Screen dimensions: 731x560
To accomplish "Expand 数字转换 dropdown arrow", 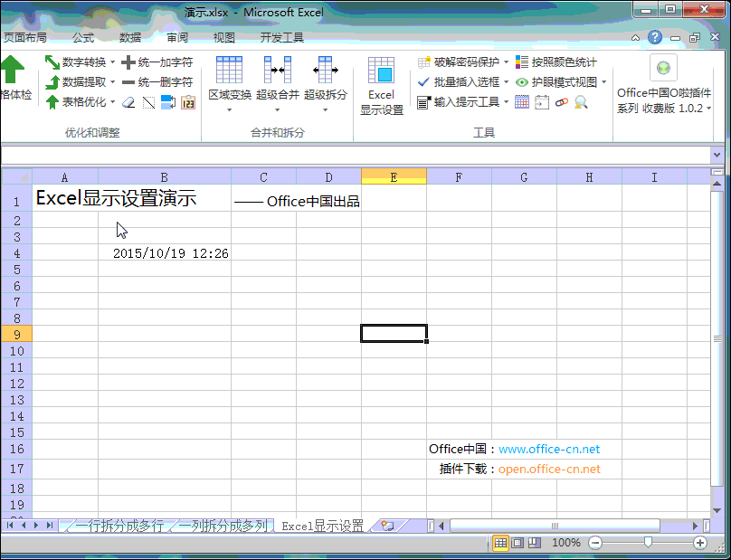I will (x=113, y=62).
